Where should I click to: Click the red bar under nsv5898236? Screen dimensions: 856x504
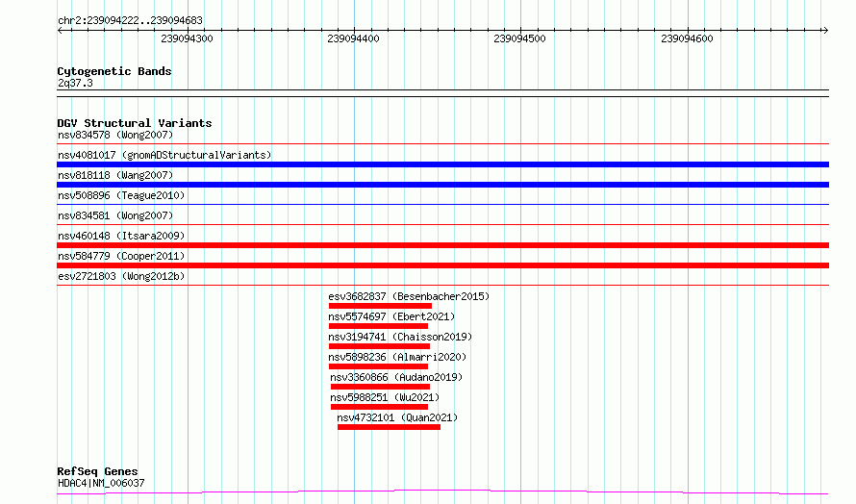coord(378,366)
